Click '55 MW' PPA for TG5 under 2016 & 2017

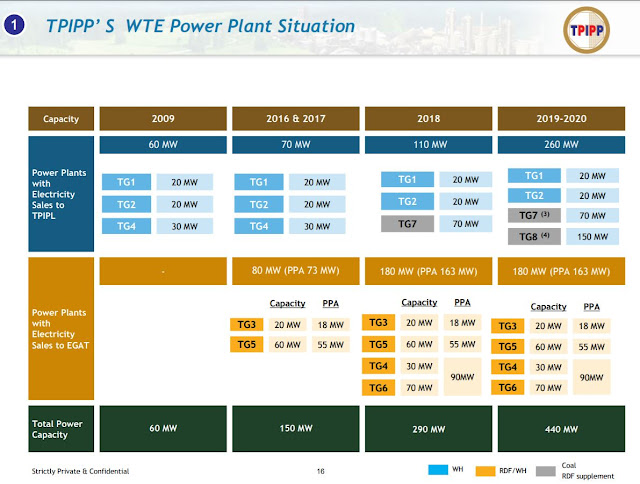pos(331,344)
